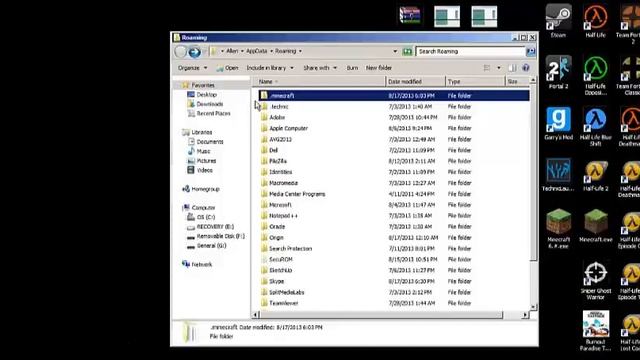Select the Notepad++ folder row
Viewport: 640px width, 360px height.
click(x=394, y=216)
